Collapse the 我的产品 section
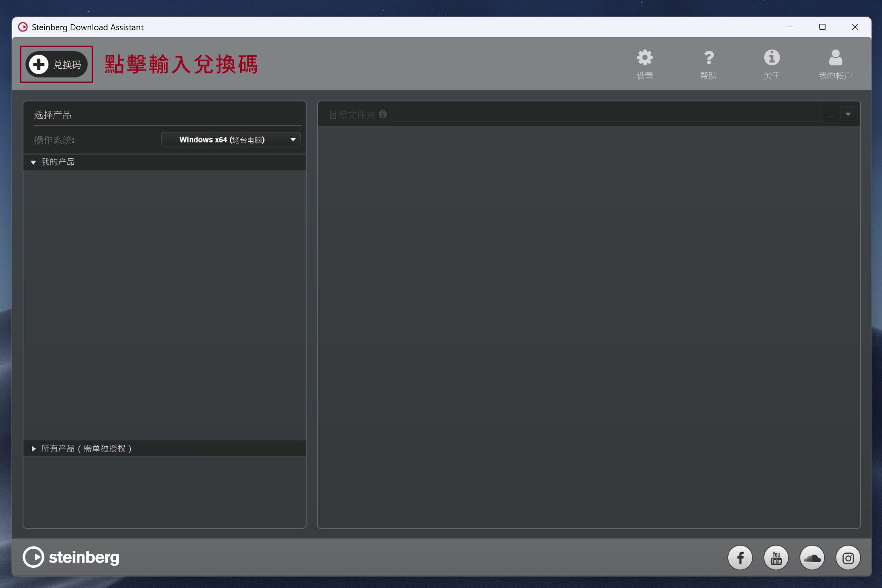 tap(33, 162)
